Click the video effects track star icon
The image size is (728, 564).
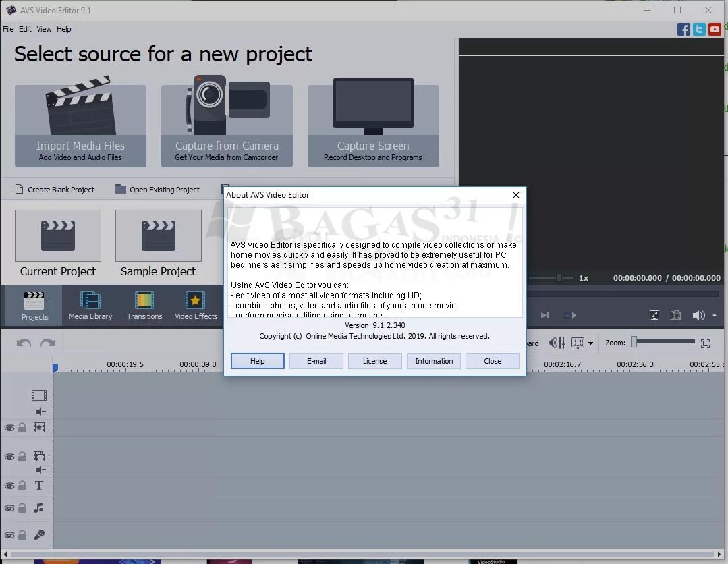pyautogui.click(x=39, y=428)
